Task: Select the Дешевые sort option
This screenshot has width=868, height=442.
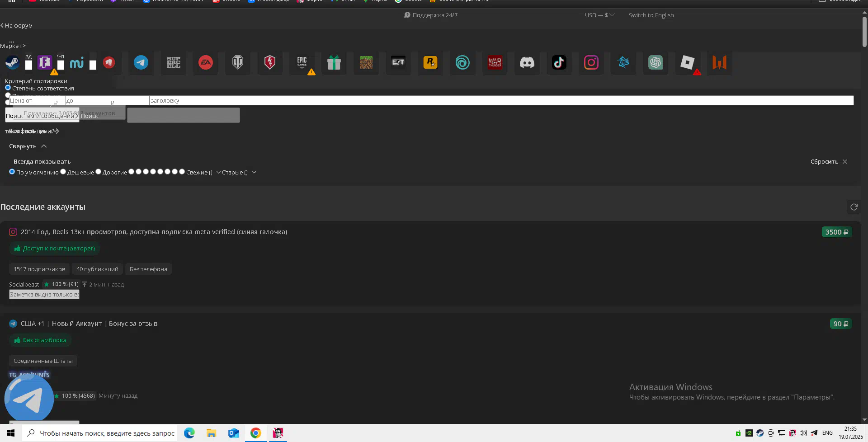Action: pos(63,172)
